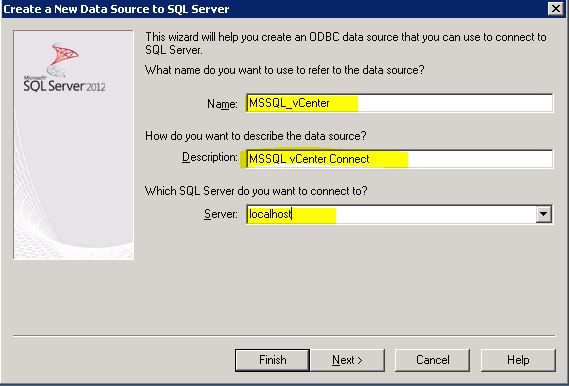Click the SQL Server 2012 wordmark
Screen dimensions: 569x386
tap(65, 85)
